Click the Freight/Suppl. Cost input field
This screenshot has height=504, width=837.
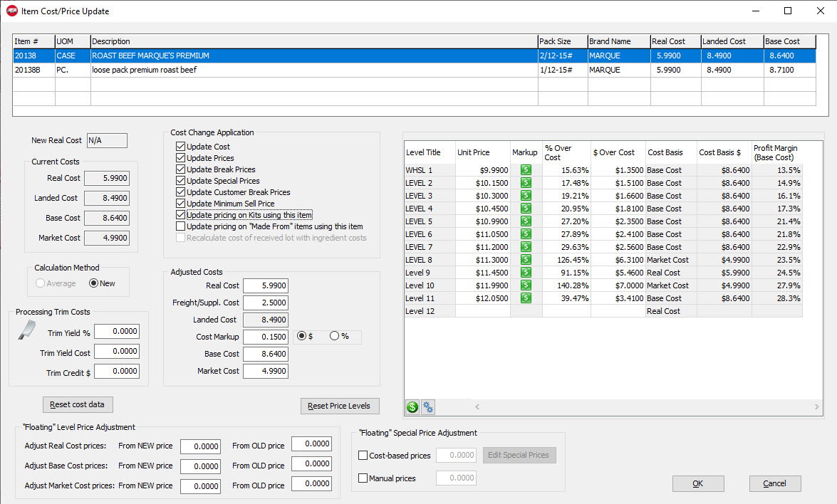pos(265,303)
